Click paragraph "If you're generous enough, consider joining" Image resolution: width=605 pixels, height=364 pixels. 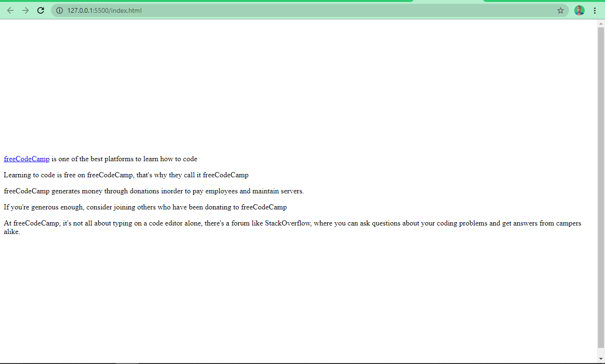point(145,207)
